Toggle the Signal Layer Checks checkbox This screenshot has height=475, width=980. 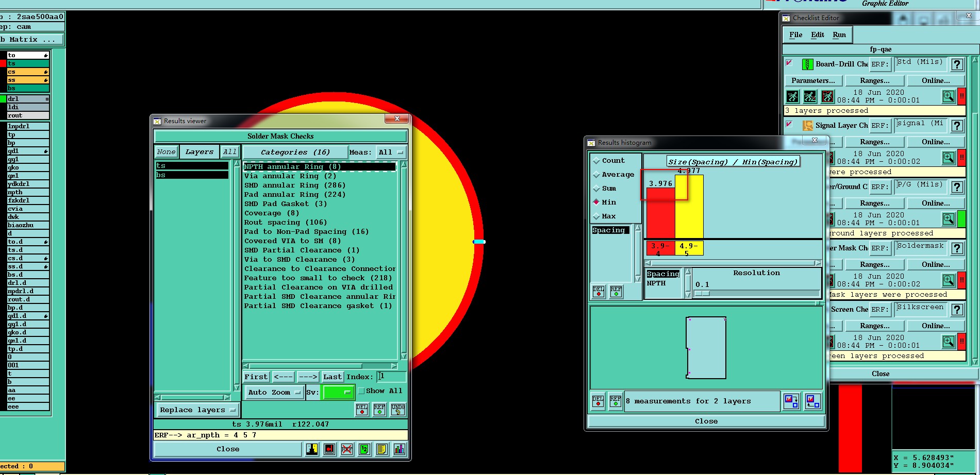pyautogui.click(x=789, y=124)
